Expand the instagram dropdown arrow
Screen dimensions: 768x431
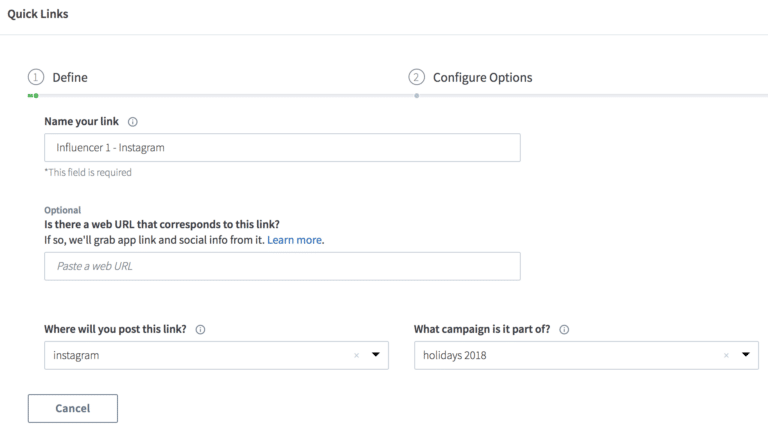[x=376, y=355]
